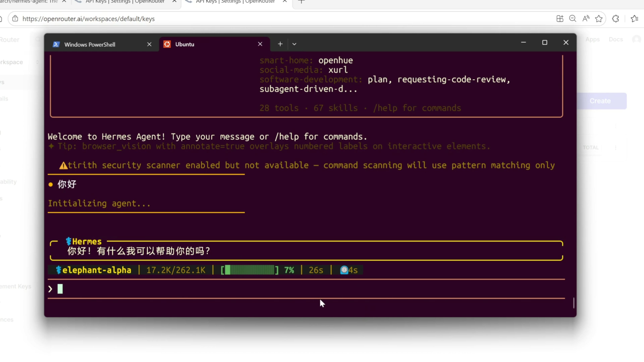Open the Docs link
Viewport: 644px width, 362px height.
615,40
